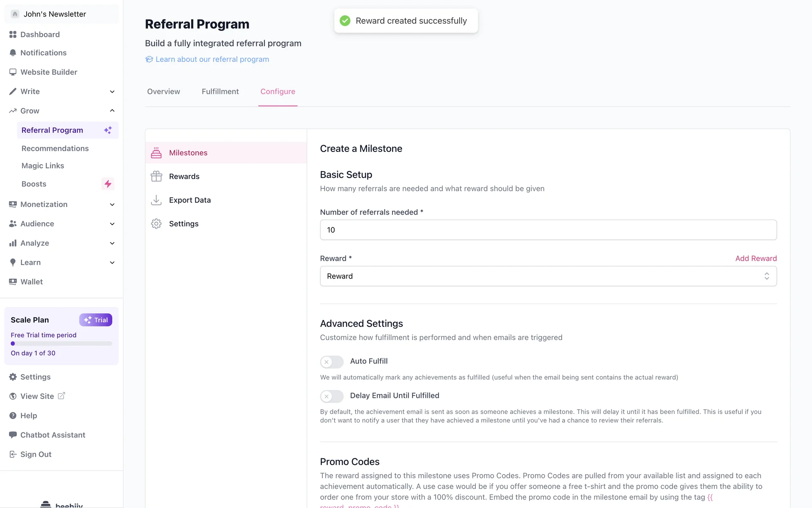Screen dimensions: 812x508
Task: Expand the Audience sidebar section
Action: tap(112, 224)
